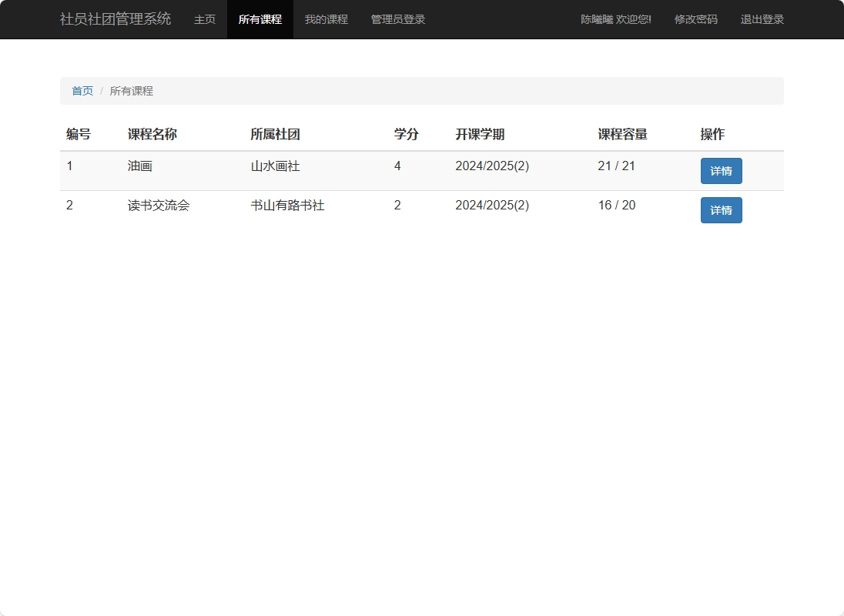Viewport: 844px width, 616px height.
Task: Click the 课程名称 column header
Action: point(152,134)
